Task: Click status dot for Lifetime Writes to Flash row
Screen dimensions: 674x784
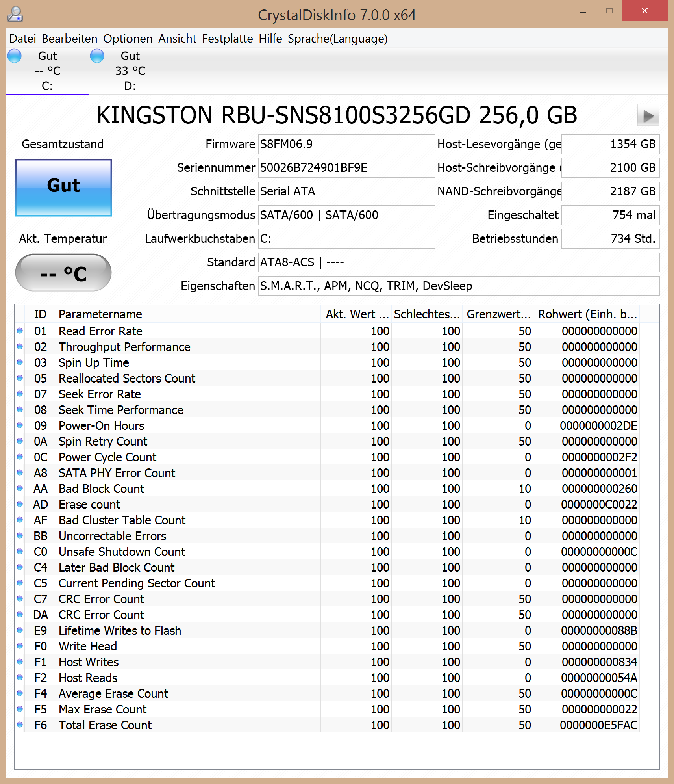Action: (20, 630)
